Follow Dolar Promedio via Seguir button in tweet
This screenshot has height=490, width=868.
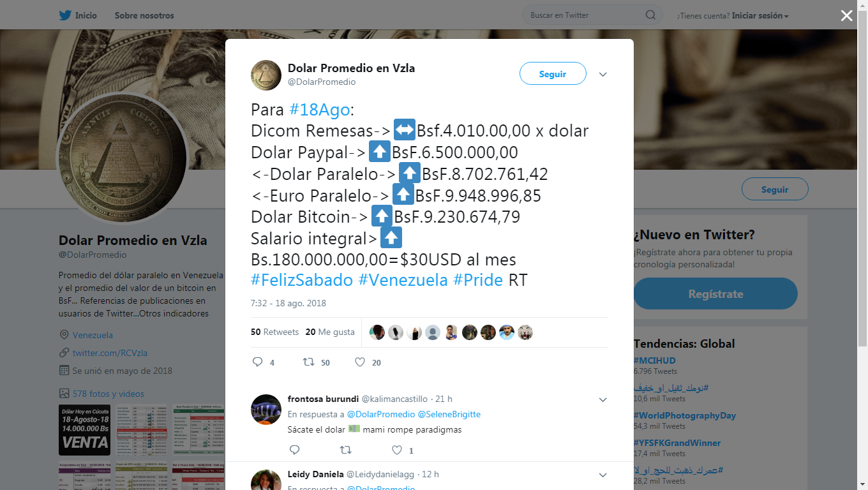553,73
